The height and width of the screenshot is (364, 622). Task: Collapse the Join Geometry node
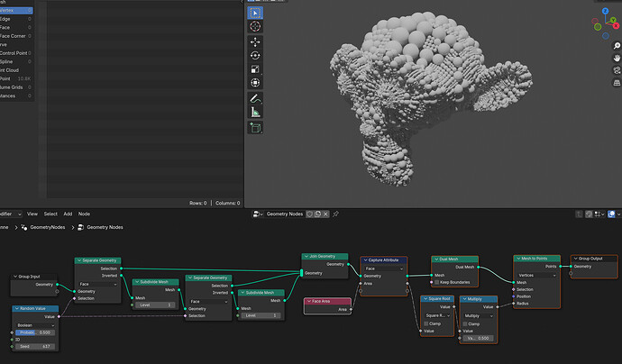click(306, 257)
